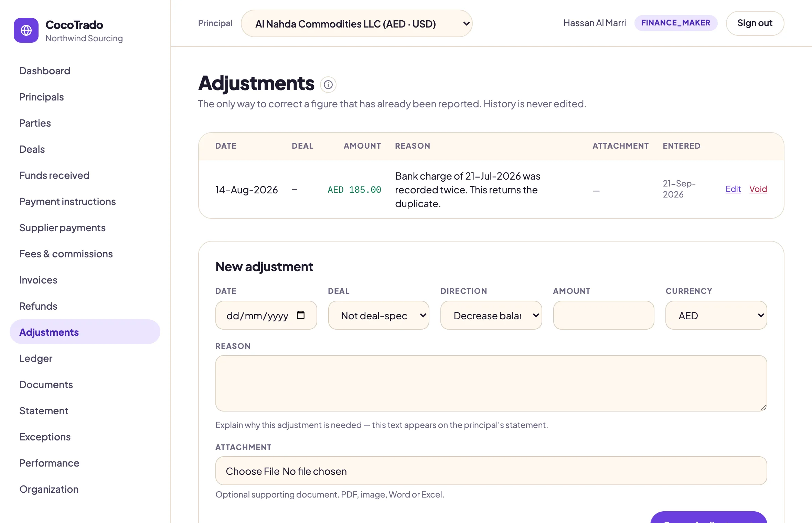The image size is (812, 523).
Task: Click the Attachment column header
Action: [x=620, y=146]
